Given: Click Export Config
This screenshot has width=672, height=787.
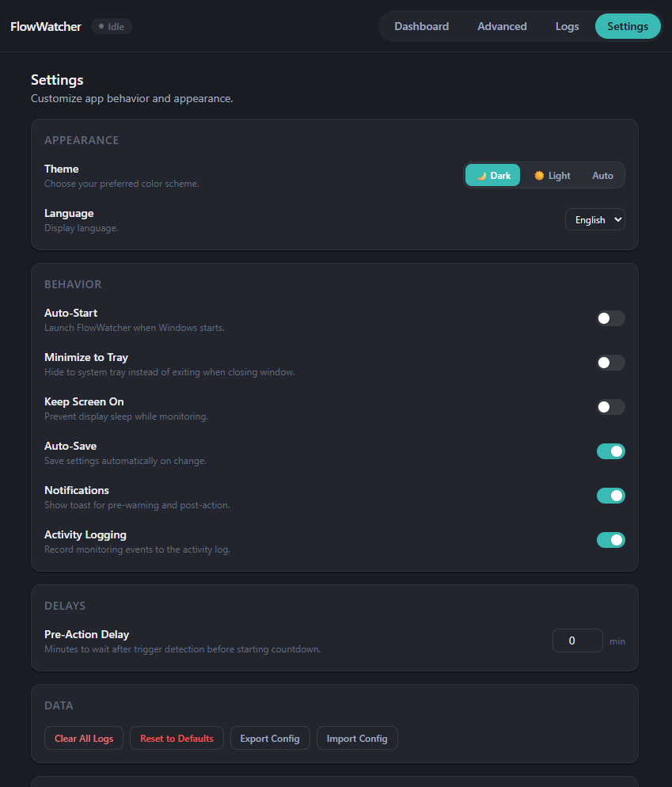Looking at the screenshot, I should point(270,737).
